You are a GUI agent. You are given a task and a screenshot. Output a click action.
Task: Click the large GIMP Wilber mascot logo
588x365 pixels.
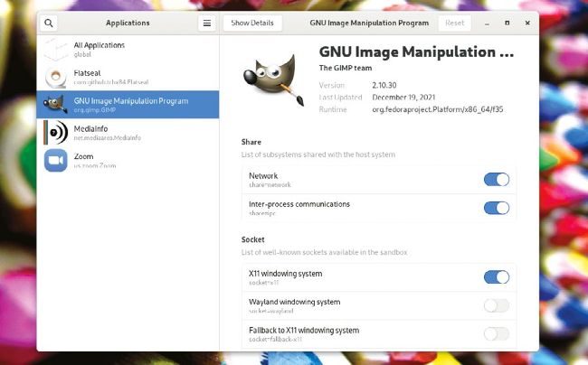[x=274, y=80]
